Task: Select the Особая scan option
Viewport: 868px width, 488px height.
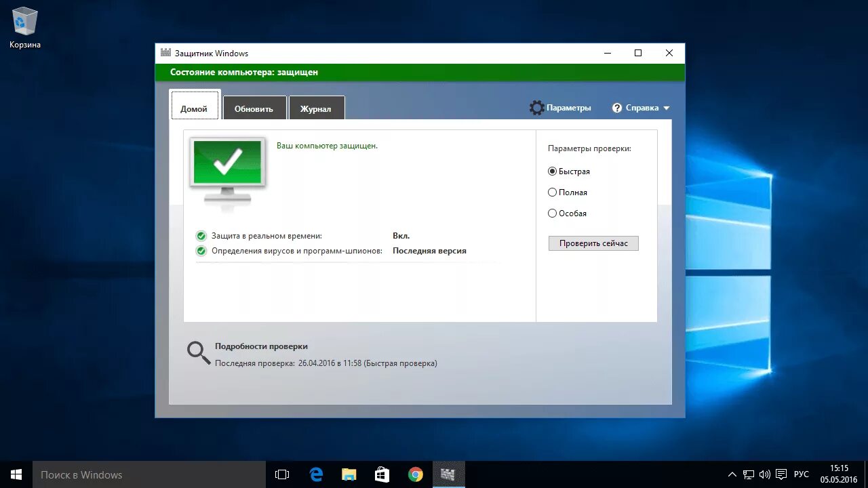Action: click(567, 213)
